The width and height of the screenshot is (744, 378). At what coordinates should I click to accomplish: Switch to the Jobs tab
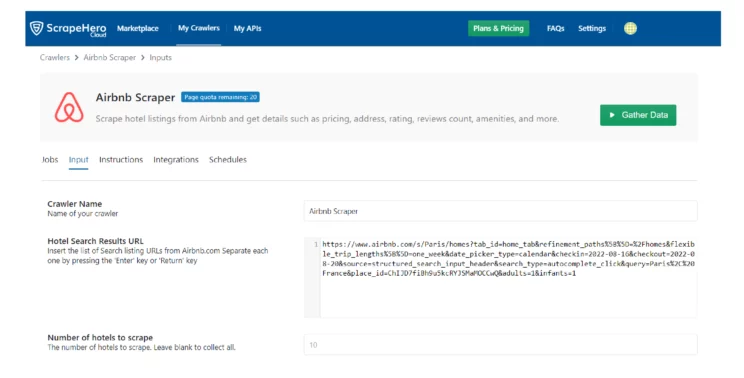50,160
